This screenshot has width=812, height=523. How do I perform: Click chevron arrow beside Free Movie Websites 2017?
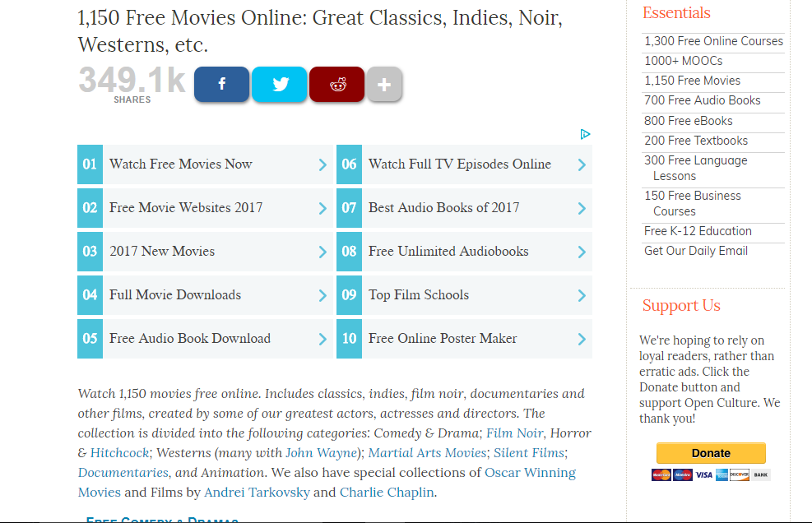coord(322,208)
